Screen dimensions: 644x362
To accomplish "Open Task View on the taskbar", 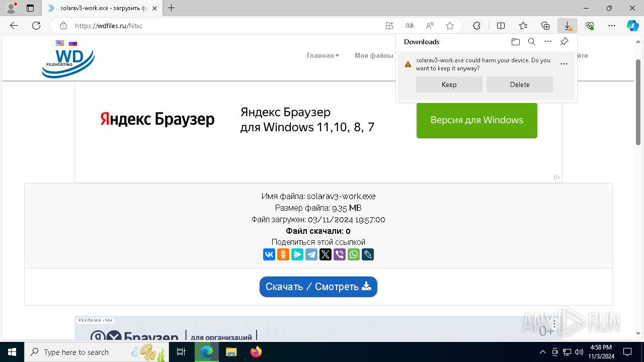I will 182,352.
